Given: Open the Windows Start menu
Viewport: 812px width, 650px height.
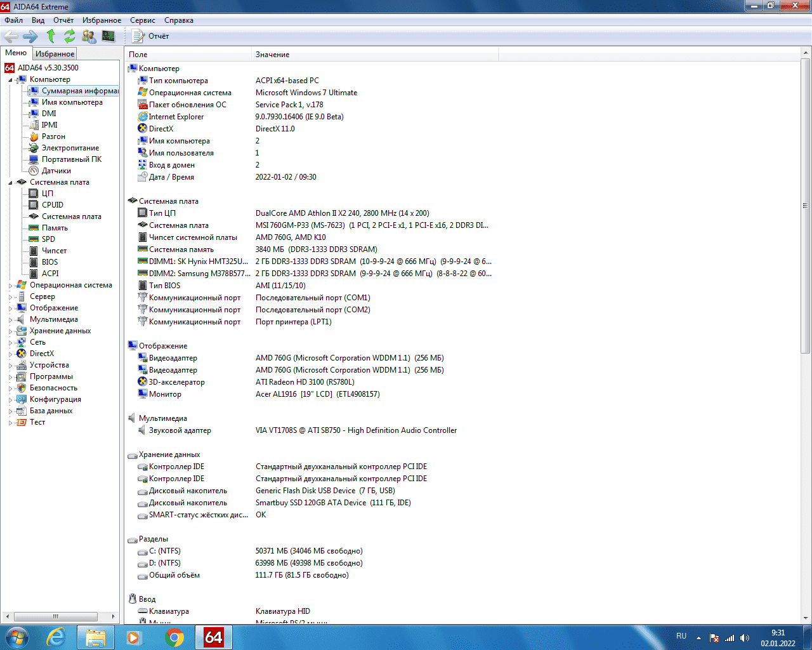Looking at the screenshot, I should point(17,637).
